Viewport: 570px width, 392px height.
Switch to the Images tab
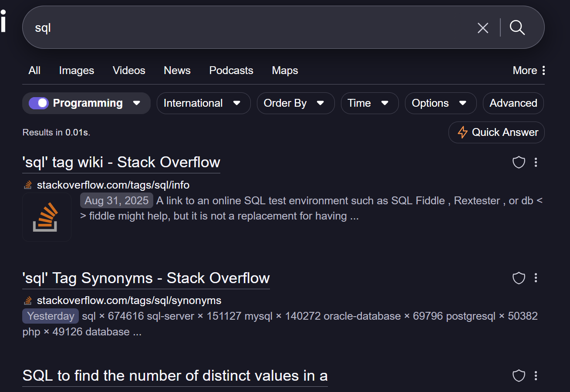coord(77,71)
